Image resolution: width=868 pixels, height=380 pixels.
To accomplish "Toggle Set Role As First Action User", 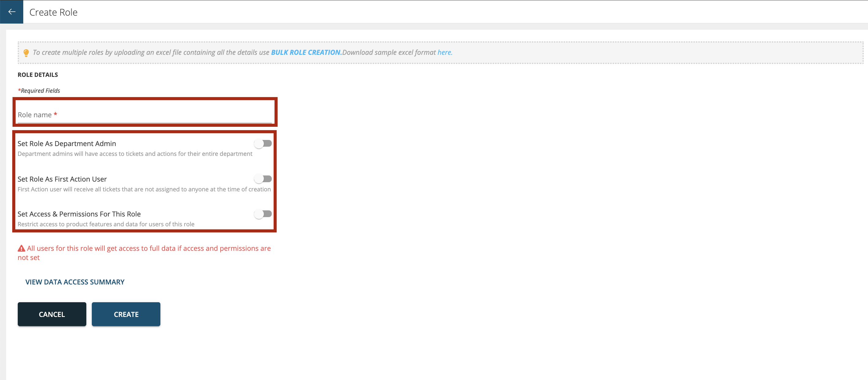I will (x=263, y=179).
